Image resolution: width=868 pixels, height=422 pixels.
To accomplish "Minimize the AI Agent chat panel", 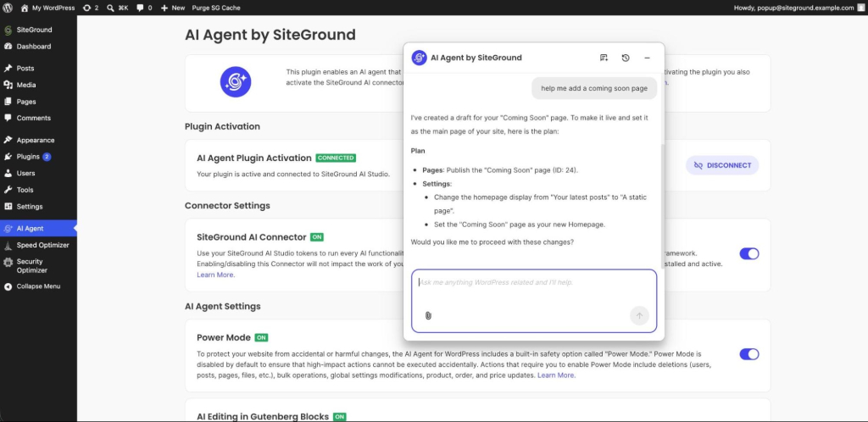I will 647,58.
